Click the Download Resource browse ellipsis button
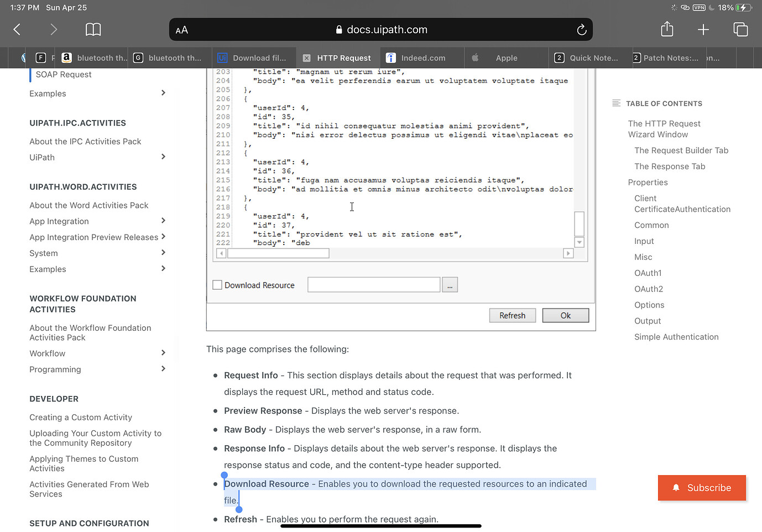 450,285
